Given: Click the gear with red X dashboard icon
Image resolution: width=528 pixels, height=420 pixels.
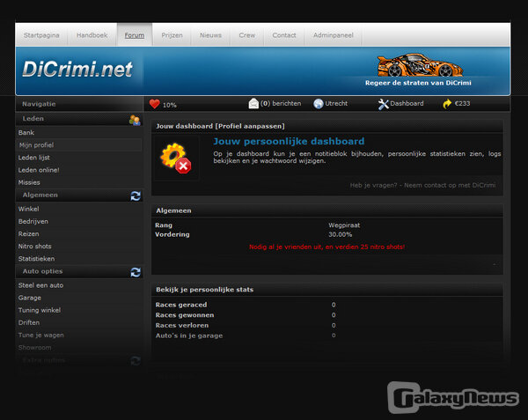Looking at the screenshot, I should click(176, 158).
